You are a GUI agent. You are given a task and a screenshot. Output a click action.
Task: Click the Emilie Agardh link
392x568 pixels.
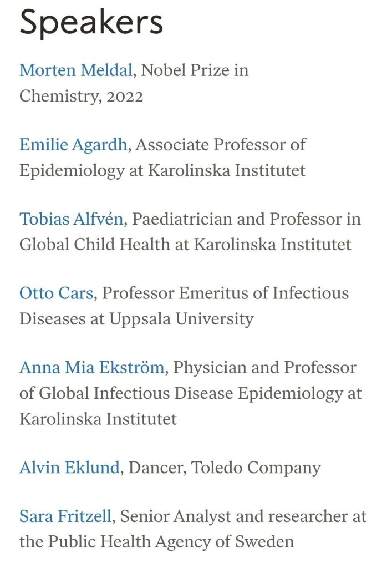coord(74,145)
